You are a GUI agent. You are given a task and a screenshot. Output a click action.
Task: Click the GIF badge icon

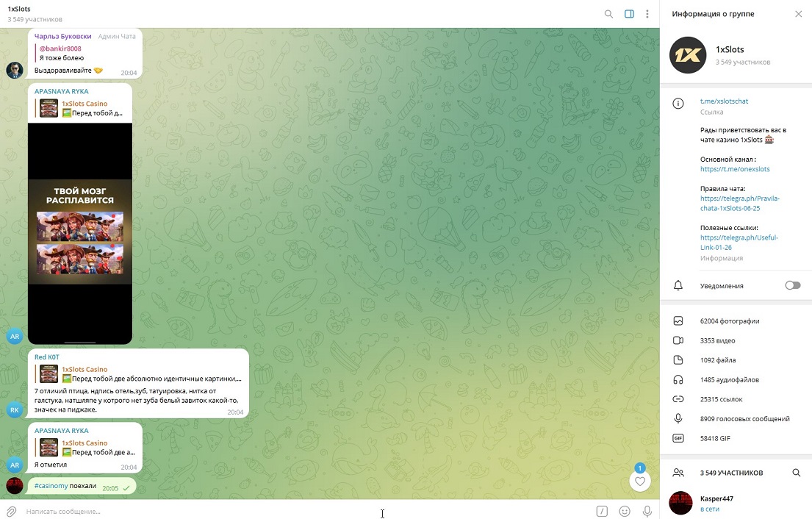pyautogui.click(x=678, y=438)
